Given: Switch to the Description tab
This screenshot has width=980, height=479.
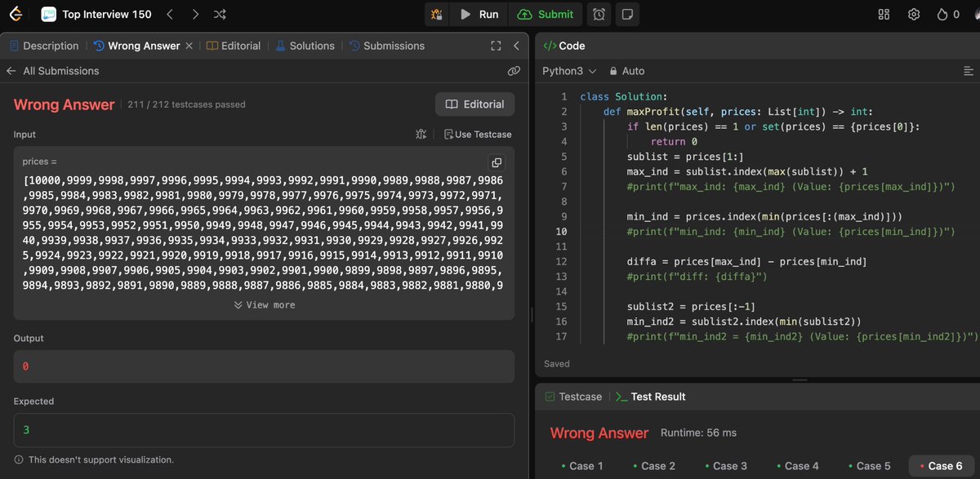Looking at the screenshot, I should [x=44, y=46].
